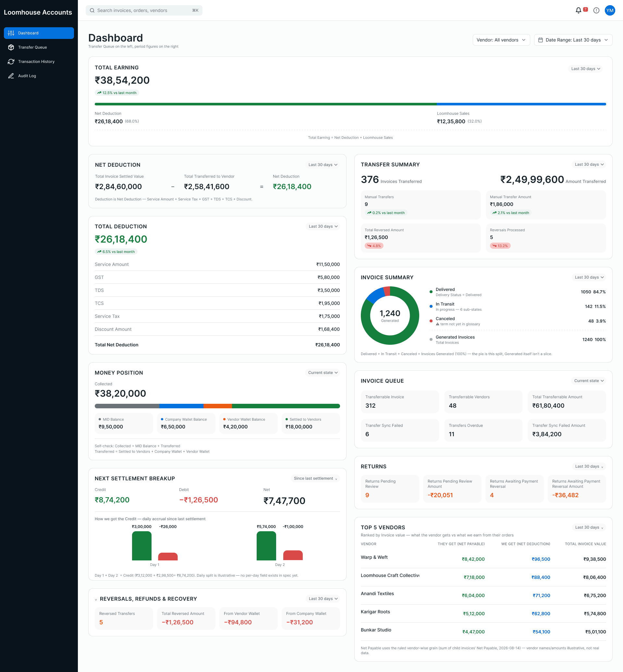Open the notifications bell icon
The width and height of the screenshot is (623, 672).
(578, 10)
